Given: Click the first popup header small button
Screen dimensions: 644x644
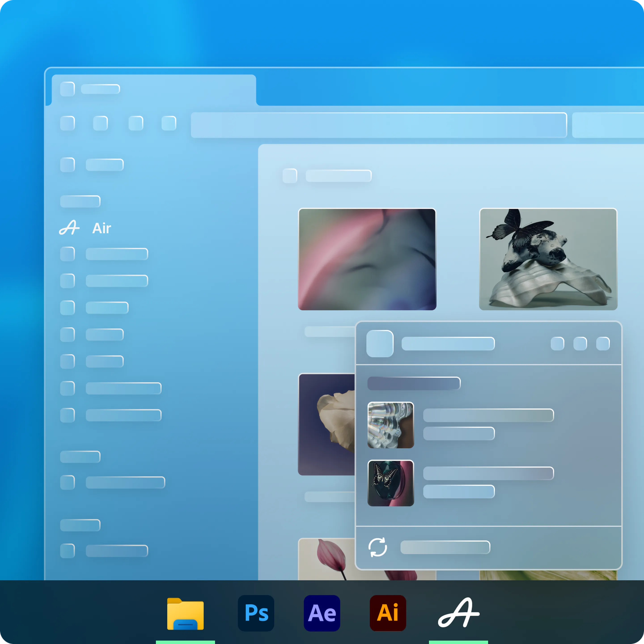Looking at the screenshot, I should [557, 344].
